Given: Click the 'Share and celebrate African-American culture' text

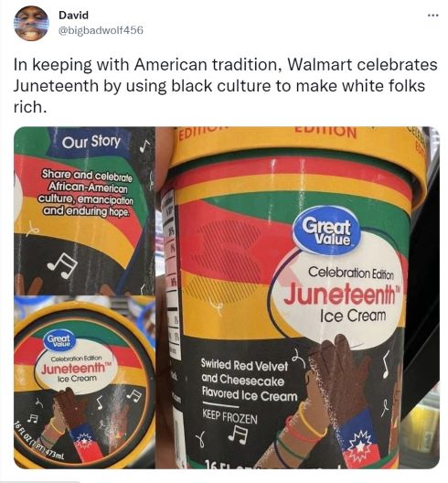Looking at the screenshot, I should (x=87, y=192).
